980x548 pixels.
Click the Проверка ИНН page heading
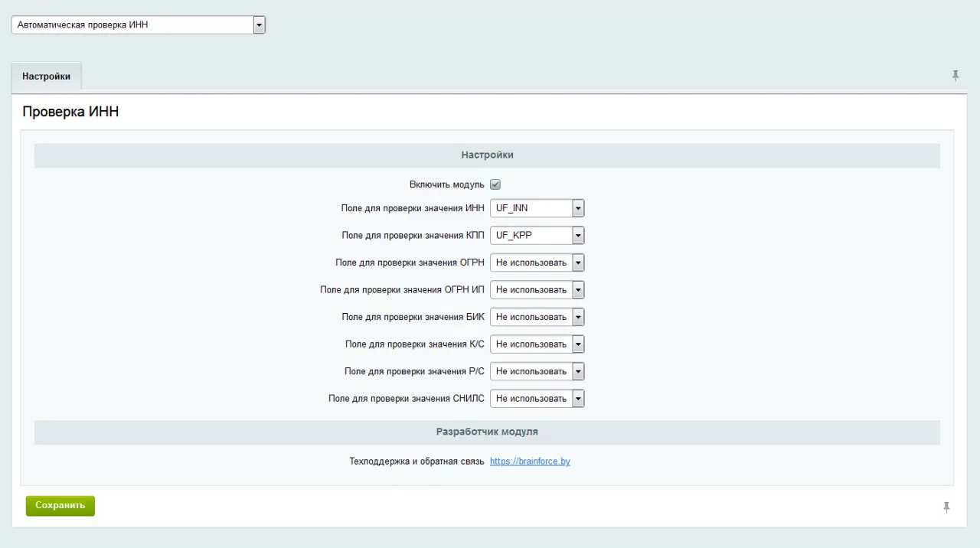pyautogui.click(x=70, y=113)
